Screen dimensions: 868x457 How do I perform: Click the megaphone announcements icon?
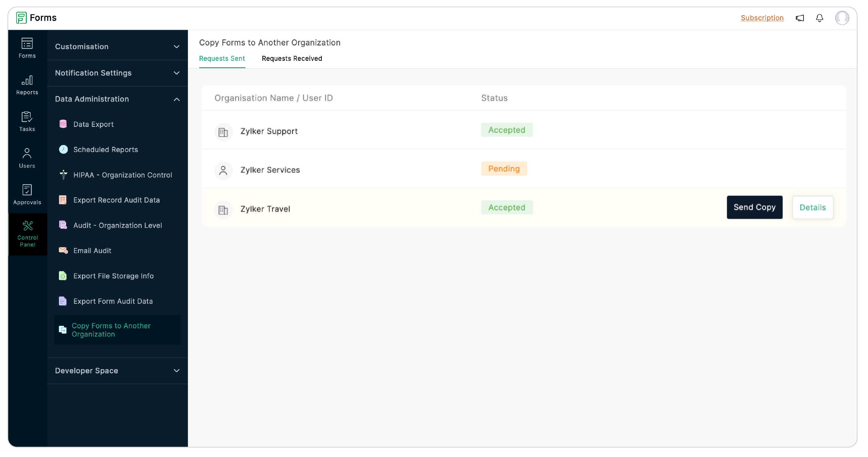click(800, 18)
